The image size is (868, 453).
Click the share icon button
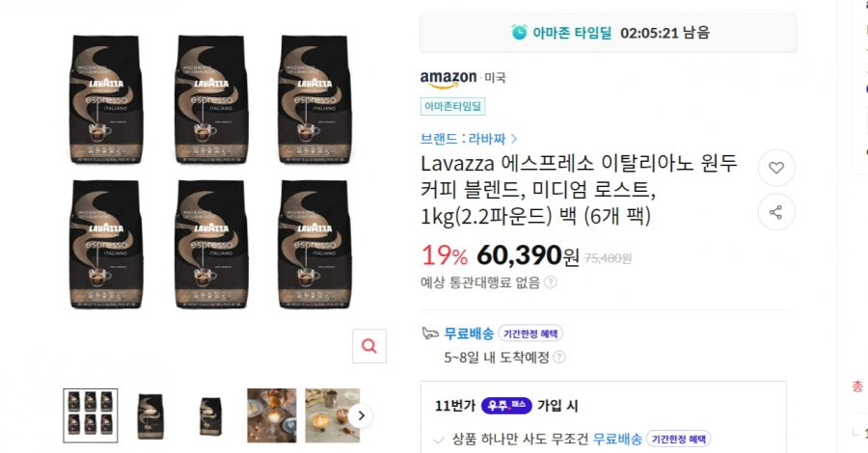click(776, 212)
